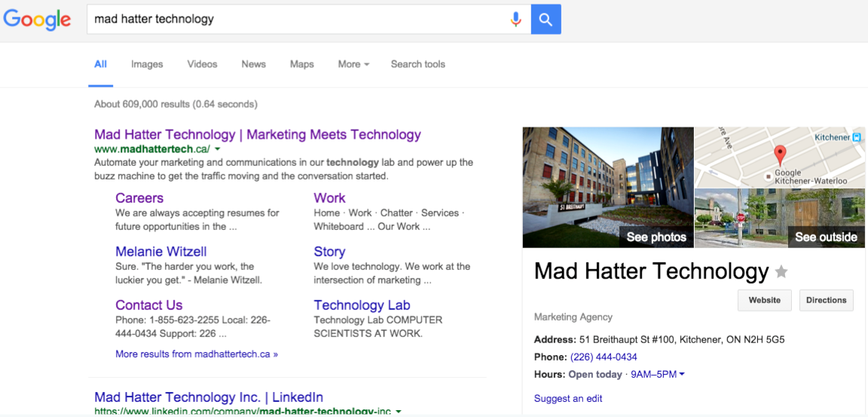Image resolution: width=868 pixels, height=417 pixels.
Task: Open the Search tools menu
Action: tap(417, 64)
